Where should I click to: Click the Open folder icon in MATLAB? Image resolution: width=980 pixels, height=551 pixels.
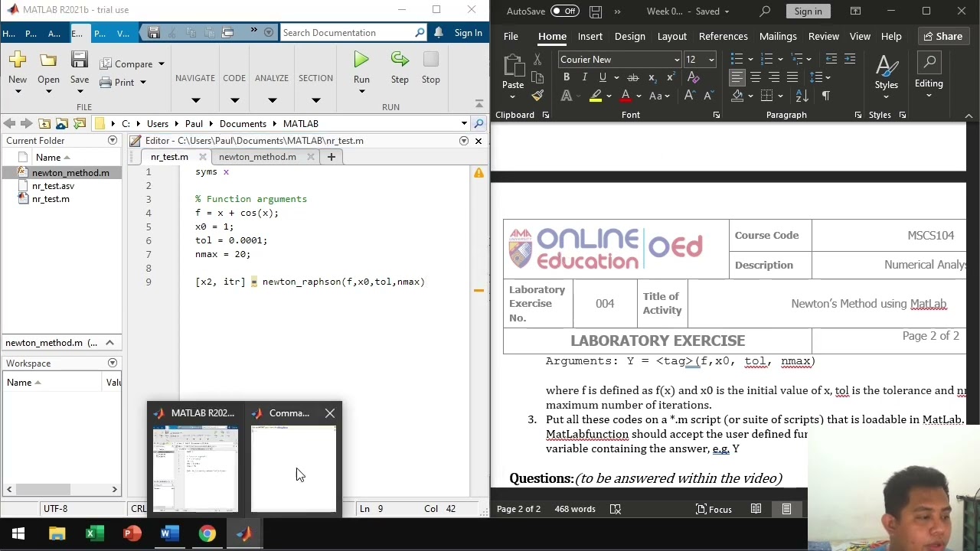[48, 60]
